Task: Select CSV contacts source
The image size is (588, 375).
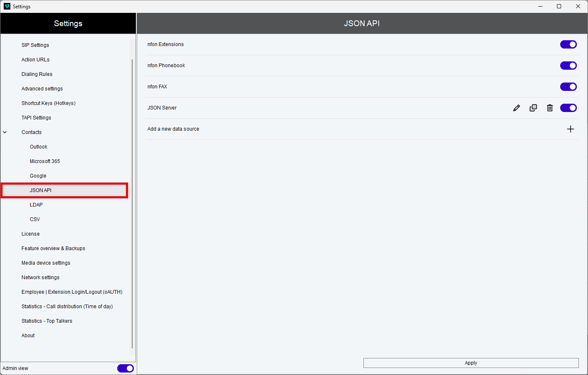Action: [x=35, y=219]
